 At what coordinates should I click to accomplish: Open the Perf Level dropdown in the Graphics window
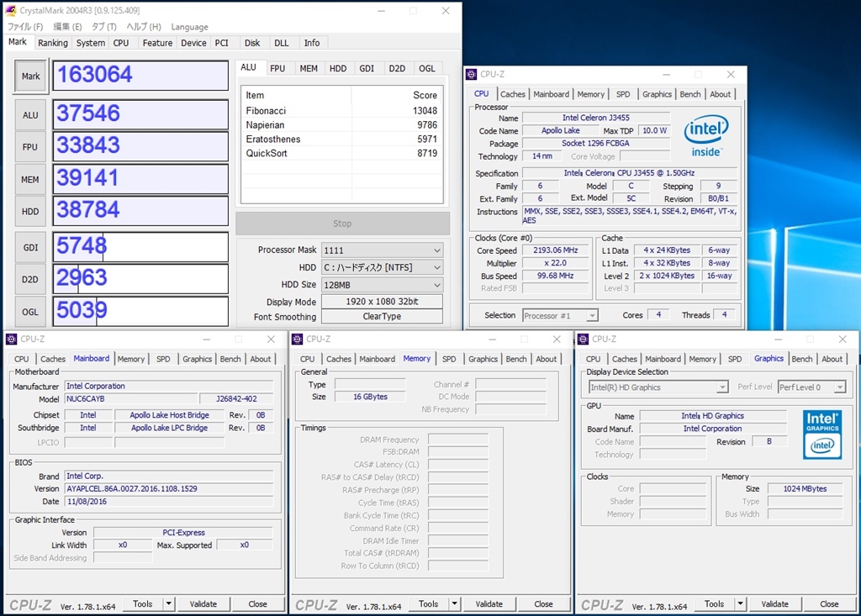(x=811, y=387)
